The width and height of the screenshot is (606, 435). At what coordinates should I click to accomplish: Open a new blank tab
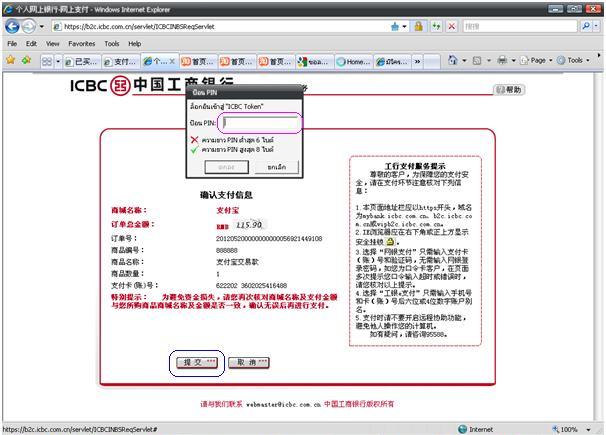click(x=432, y=62)
